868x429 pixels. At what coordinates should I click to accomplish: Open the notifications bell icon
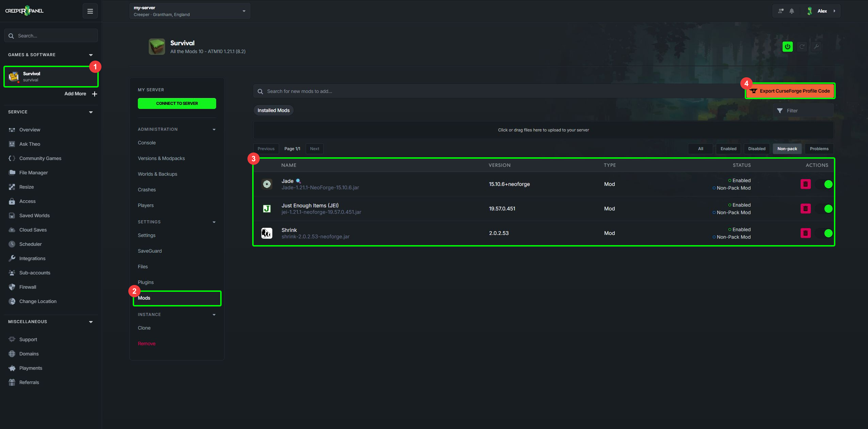(792, 11)
